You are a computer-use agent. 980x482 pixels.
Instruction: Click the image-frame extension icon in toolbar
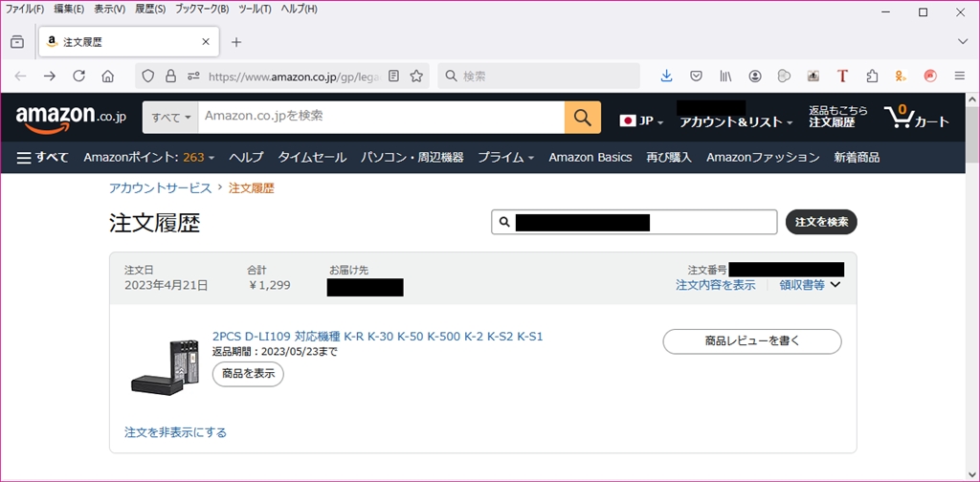pos(813,77)
